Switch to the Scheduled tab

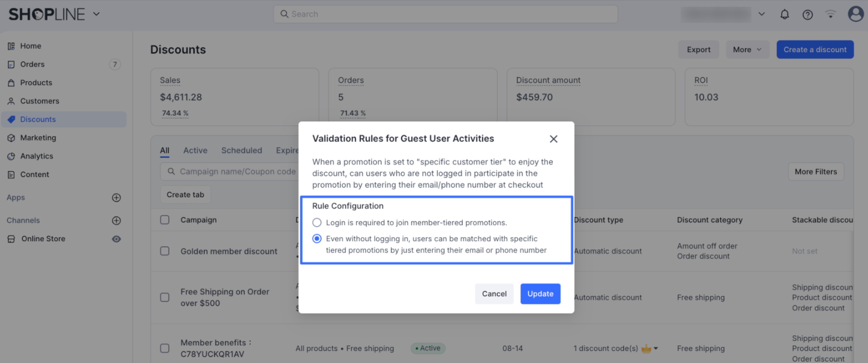click(241, 151)
